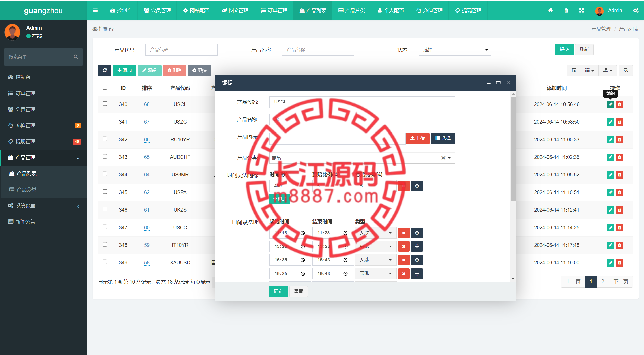Check the checkbox for row 341
The image size is (644, 355).
(x=105, y=121)
